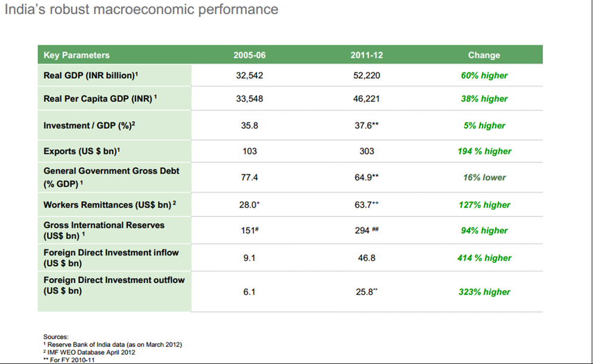Screen dimensions: 593x364
Task: Select the exports value 303
Action: click(x=366, y=152)
